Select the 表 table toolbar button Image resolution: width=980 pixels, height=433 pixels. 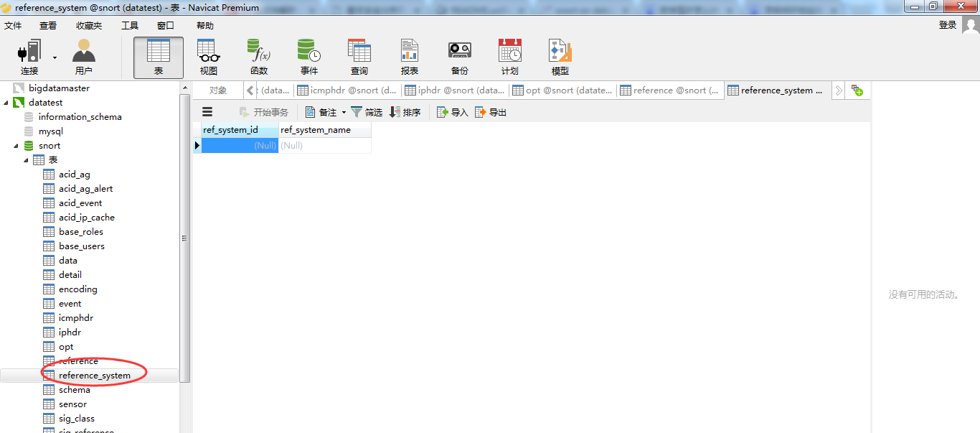[159, 57]
